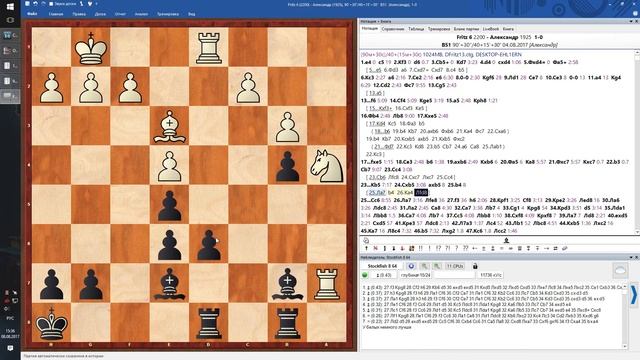Click the start-of-variation arrow annotation icon
Image resolution: width=640 pixels, height=360 pixels.
pyautogui.click(x=366, y=248)
